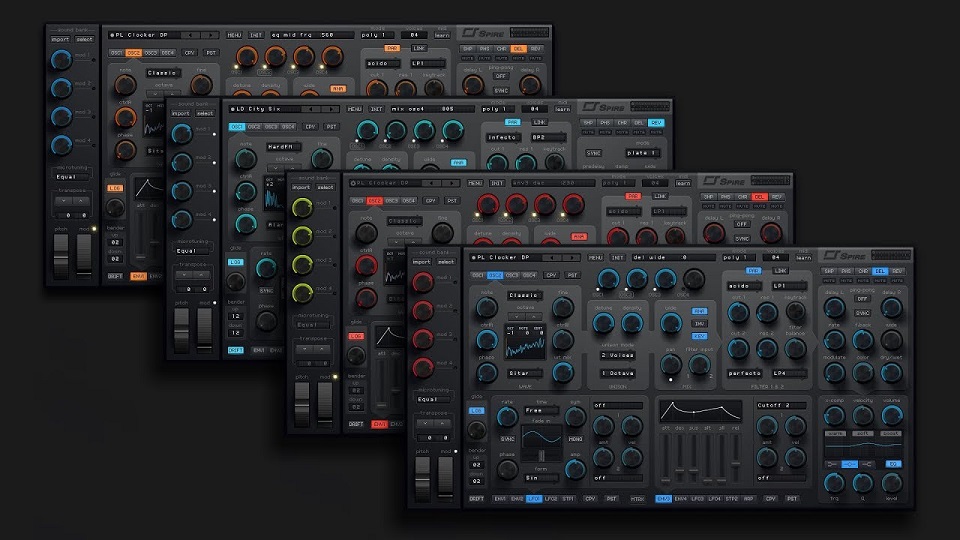Click transpose down arrow in orange back window
The height and width of the screenshot is (540, 960).
[64, 201]
